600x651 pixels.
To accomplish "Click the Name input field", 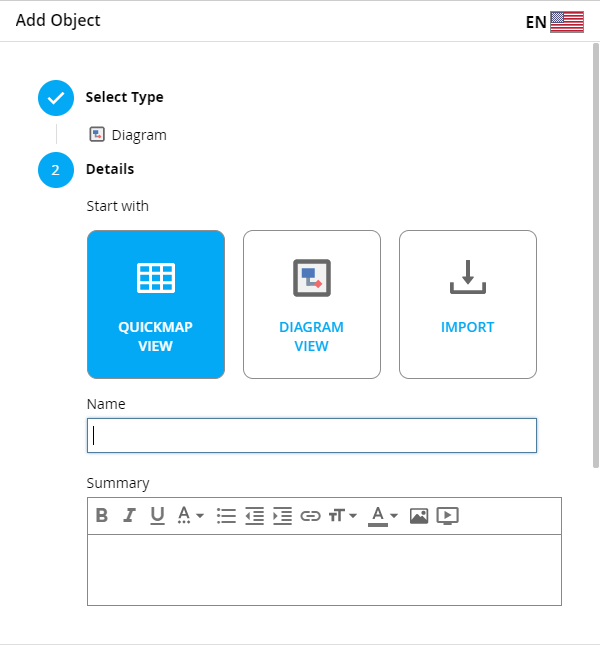I will pyautogui.click(x=312, y=436).
